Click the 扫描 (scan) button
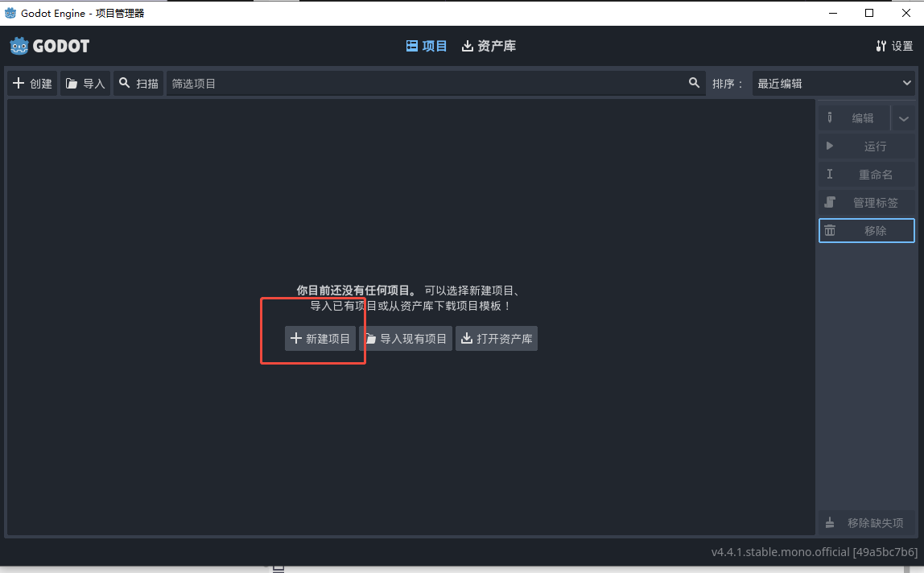The image size is (924, 573). click(138, 83)
